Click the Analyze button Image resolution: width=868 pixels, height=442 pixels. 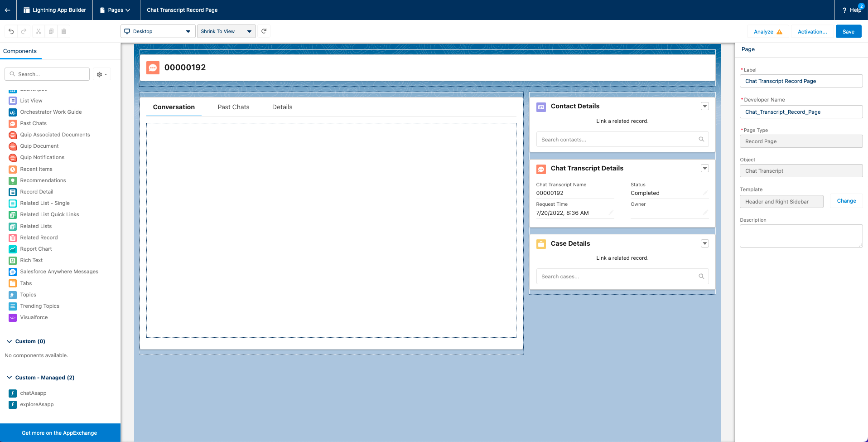768,32
